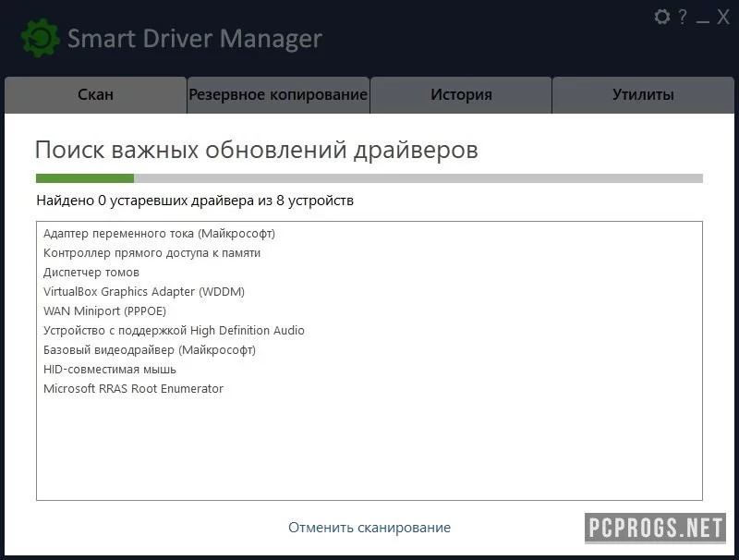Open help with the question mark icon
The height and width of the screenshot is (560, 739).
[683, 17]
